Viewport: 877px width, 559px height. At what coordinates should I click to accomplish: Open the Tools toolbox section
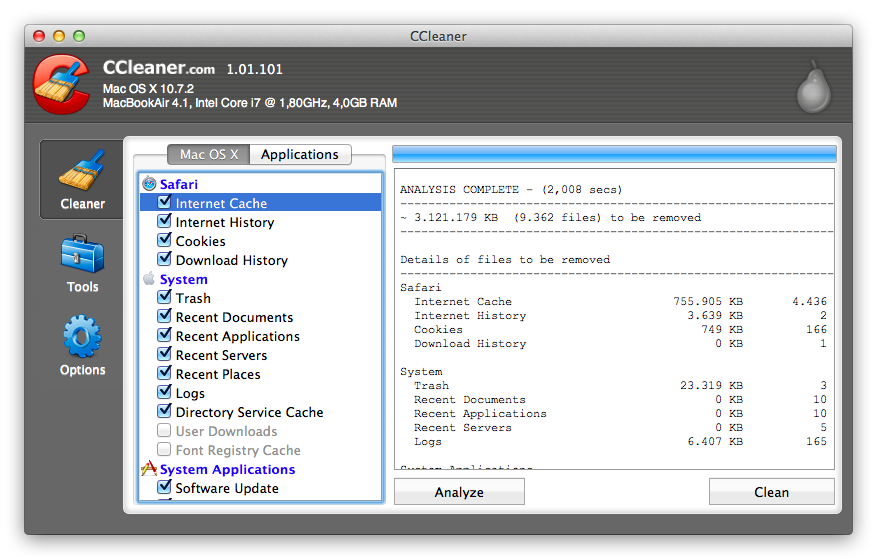[82, 264]
